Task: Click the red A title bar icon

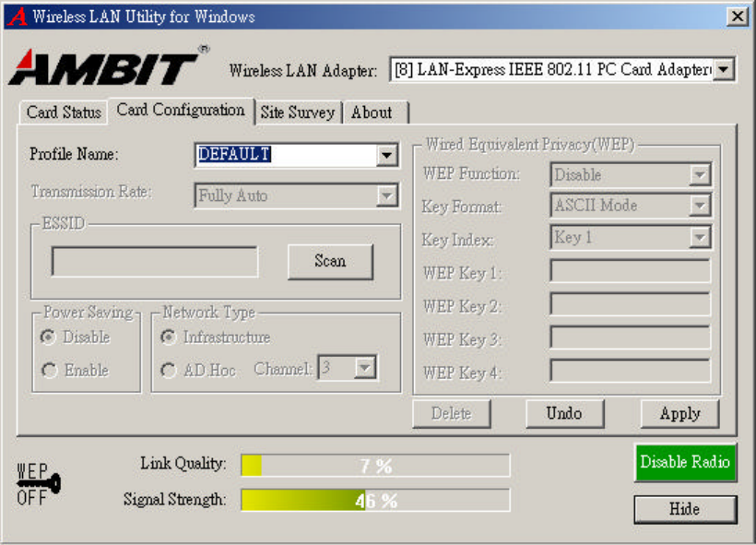Action: pyautogui.click(x=17, y=17)
